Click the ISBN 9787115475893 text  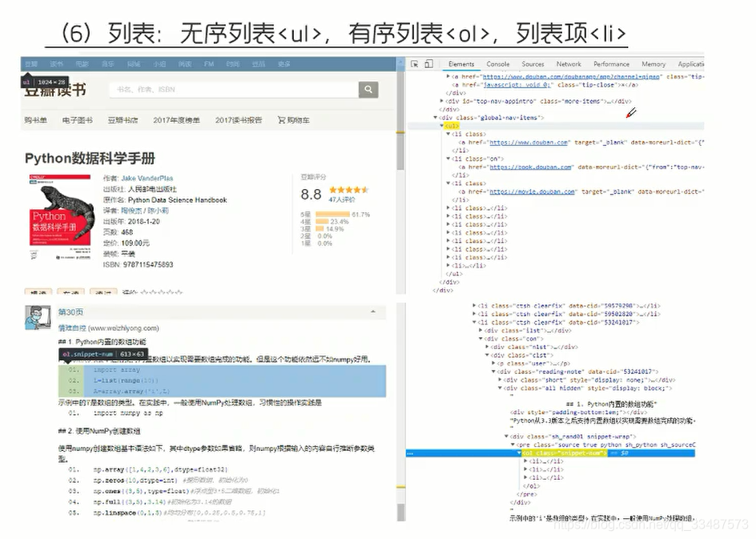pyautogui.click(x=138, y=264)
